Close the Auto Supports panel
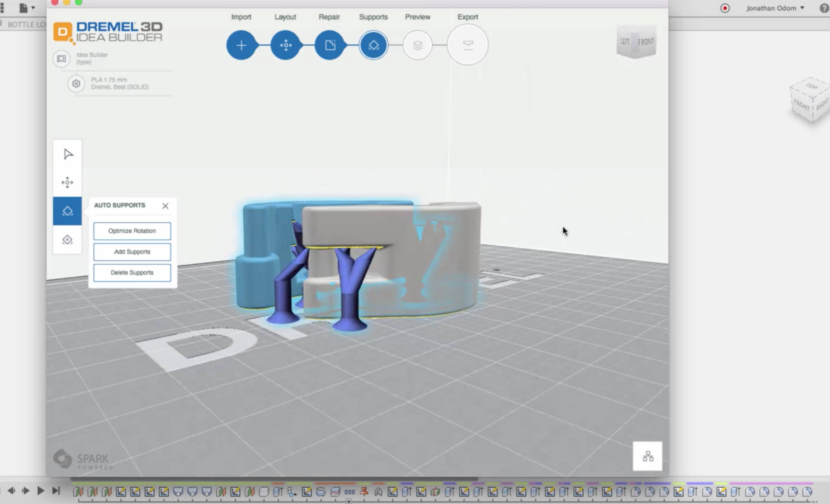This screenshot has width=830, height=504. click(165, 206)
